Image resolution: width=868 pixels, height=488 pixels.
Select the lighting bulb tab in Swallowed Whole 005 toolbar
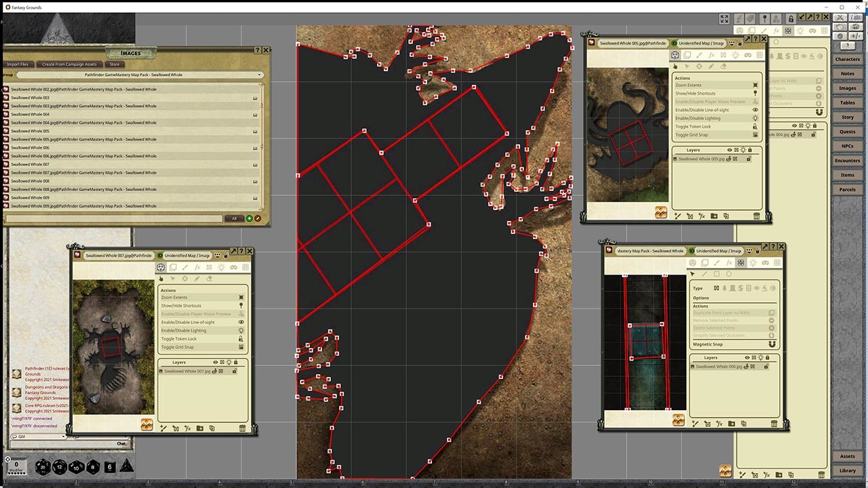tap(736, 56)
